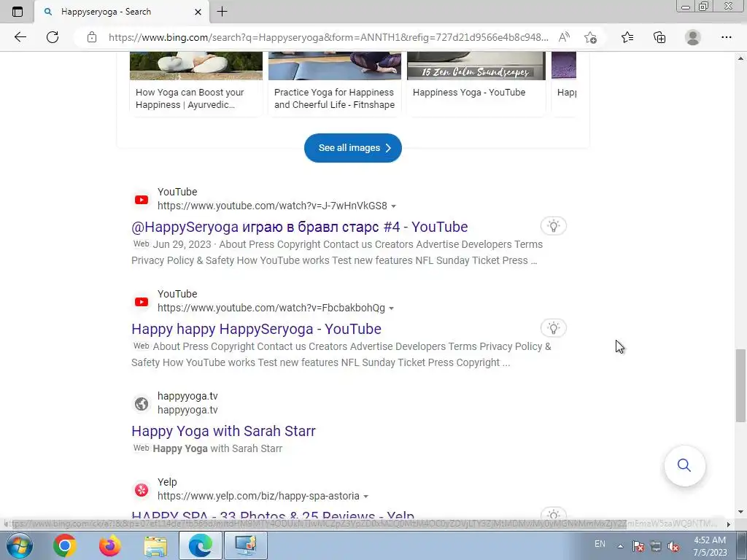
Task: Click the address bar URL field
Action: tap(328, 37)
